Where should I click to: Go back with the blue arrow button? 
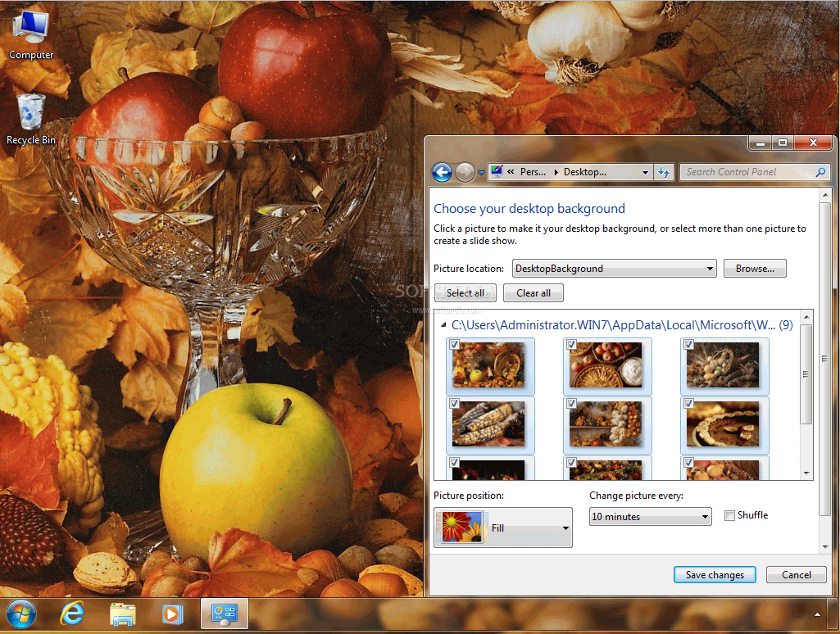[442, 172]
